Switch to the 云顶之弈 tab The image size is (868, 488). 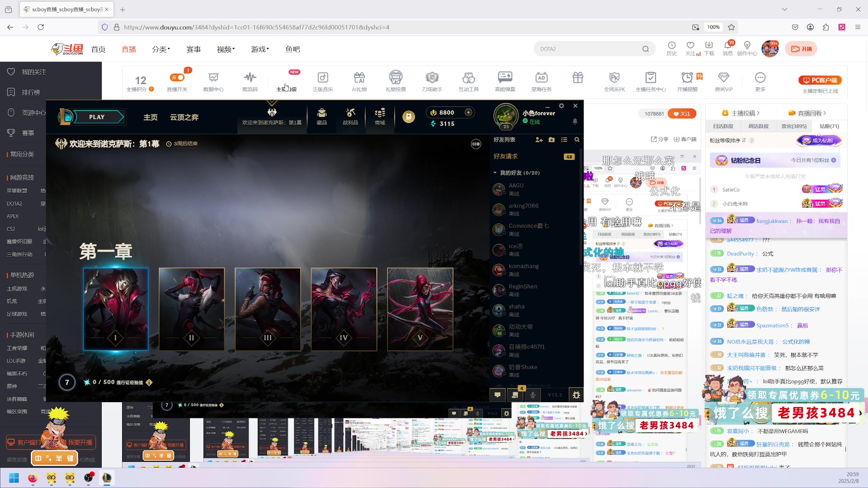click(x=184, y=117)
